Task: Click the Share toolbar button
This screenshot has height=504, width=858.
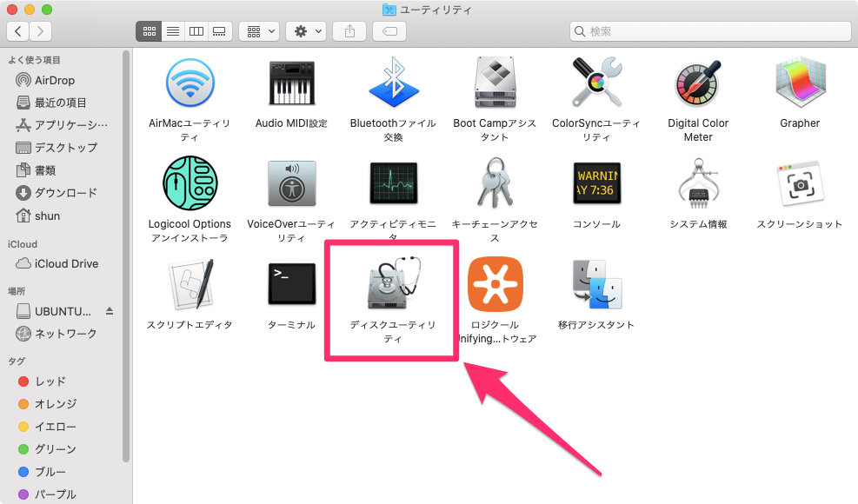Action: (x=349, y=31)
